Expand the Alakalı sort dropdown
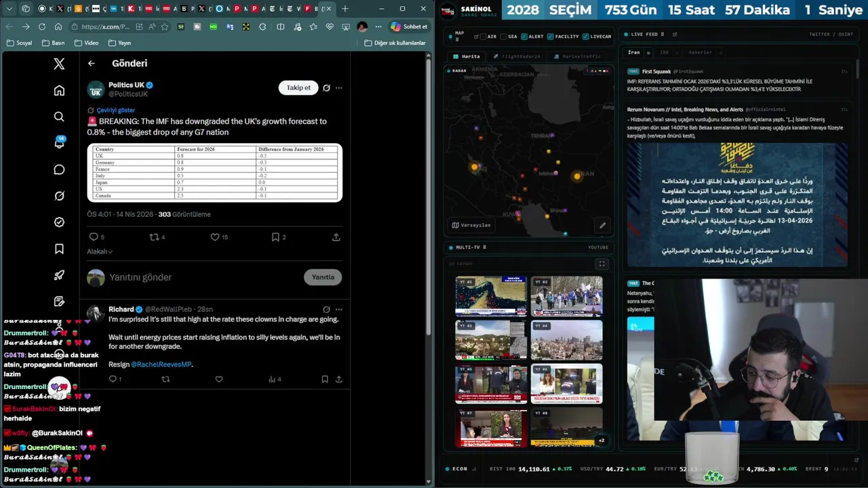This screenshot has height=488, width=868. coord(100,251)
